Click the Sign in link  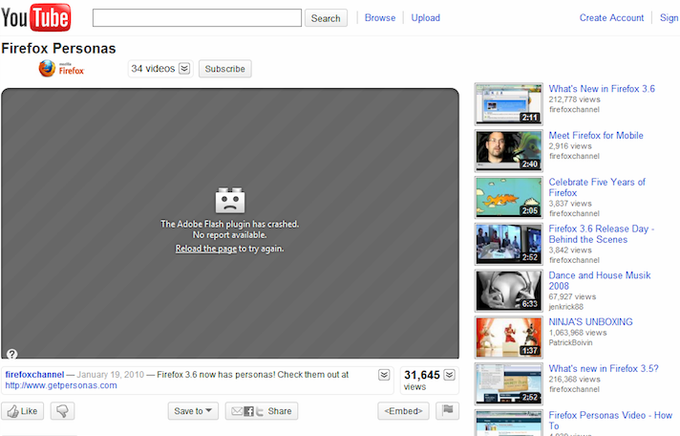click(x=670, y=18)
